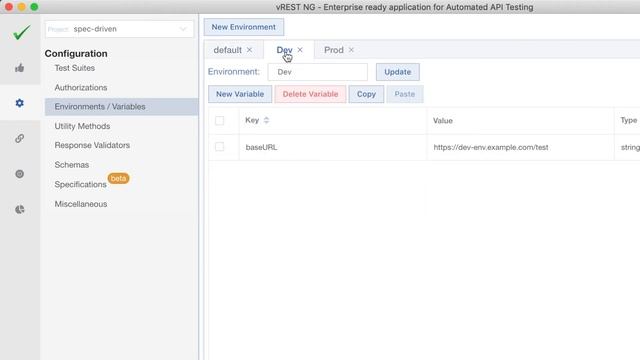
Task: Open Authorizations configuration
Action: click(81, 87)
